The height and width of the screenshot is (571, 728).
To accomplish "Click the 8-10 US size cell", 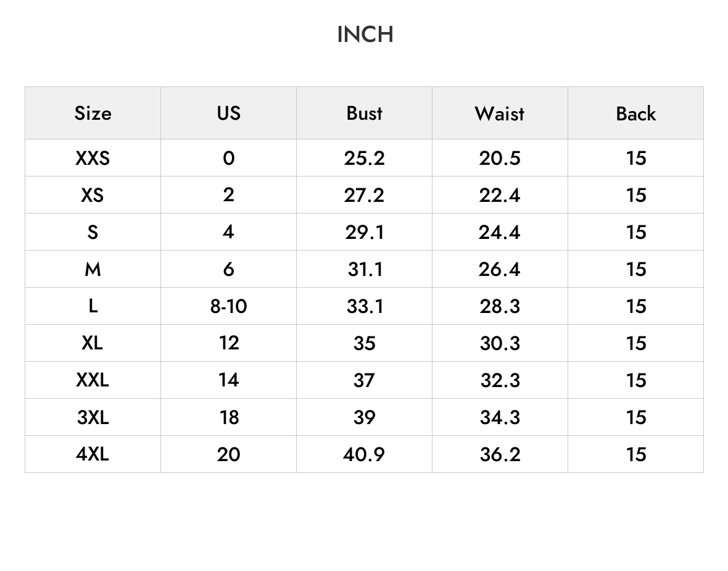I will tap(228, 306).
